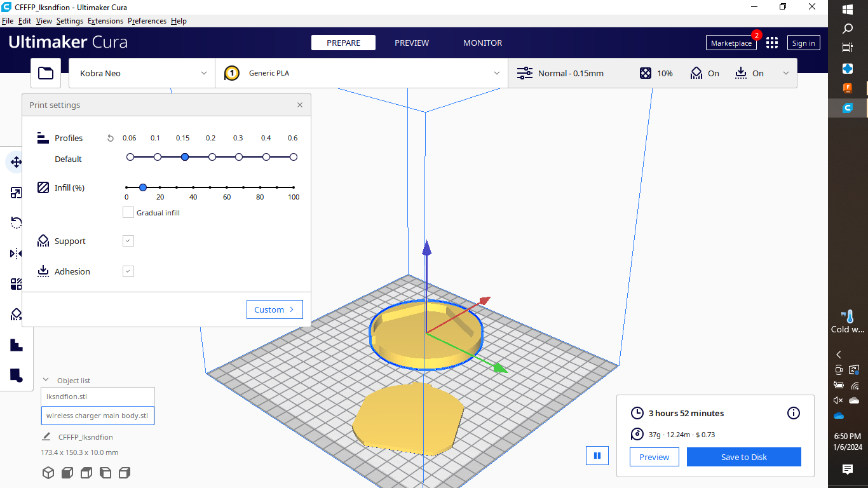Select 0.6 profile radio point
This screenshot has height=488, width=868.
294,157
